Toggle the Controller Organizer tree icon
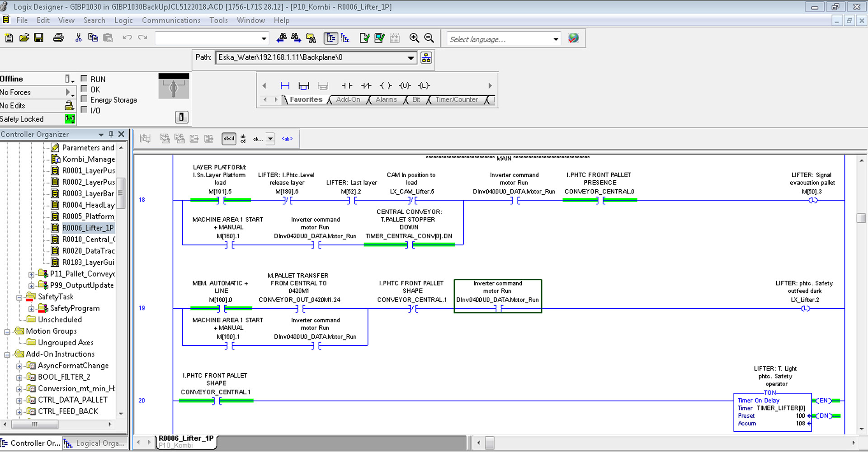The height and width of the screenshot is (452, 868). [331, 38]
